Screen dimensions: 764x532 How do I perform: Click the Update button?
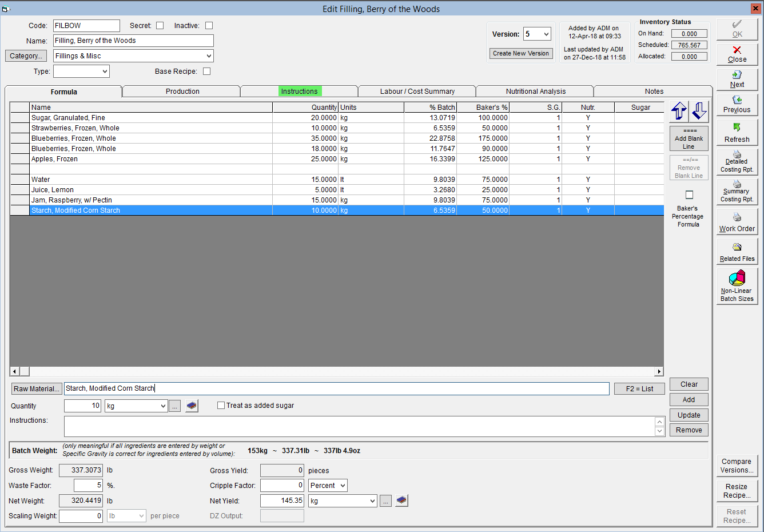tap(689, 415)
